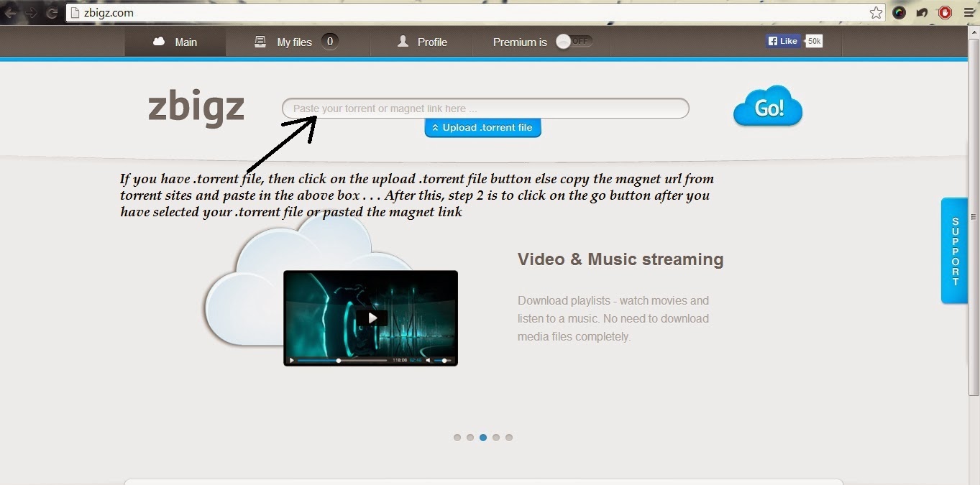Click the page icon in address bar
980x485 pixels.
(x=75, y=13)
